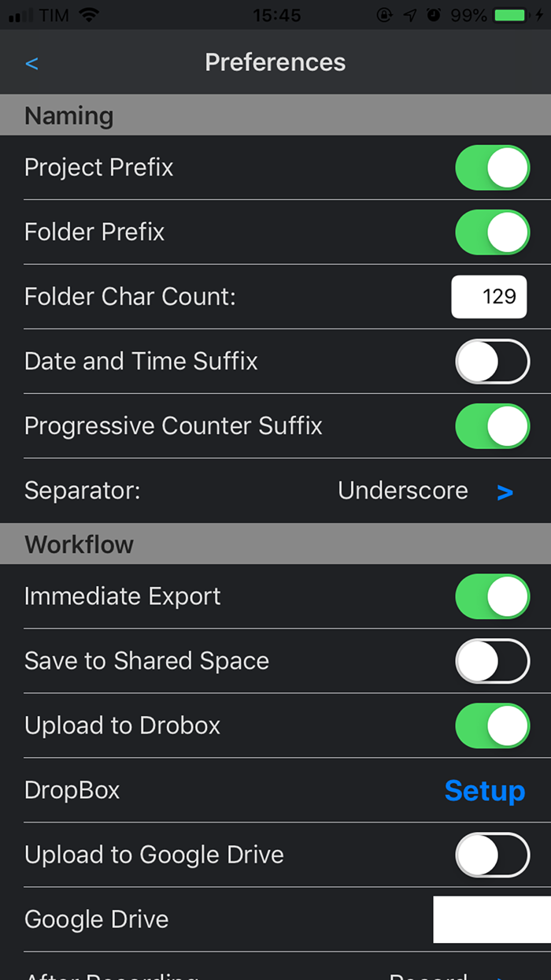Tap the alarm clock status icon
Viewport: 551px width, 980px height.
[x=433, y=15]
